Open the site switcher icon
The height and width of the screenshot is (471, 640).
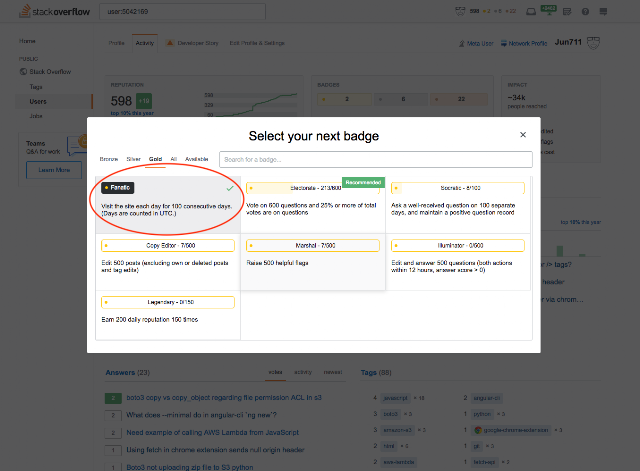[603, 11]
